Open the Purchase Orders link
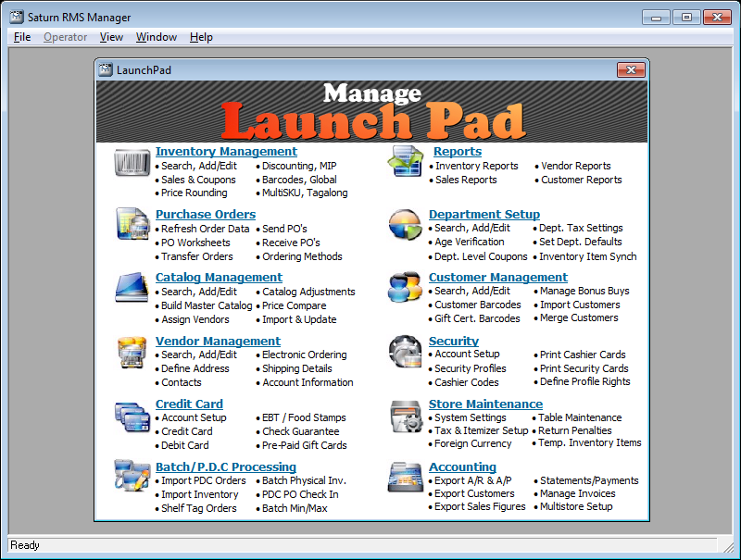 (206, 215)
